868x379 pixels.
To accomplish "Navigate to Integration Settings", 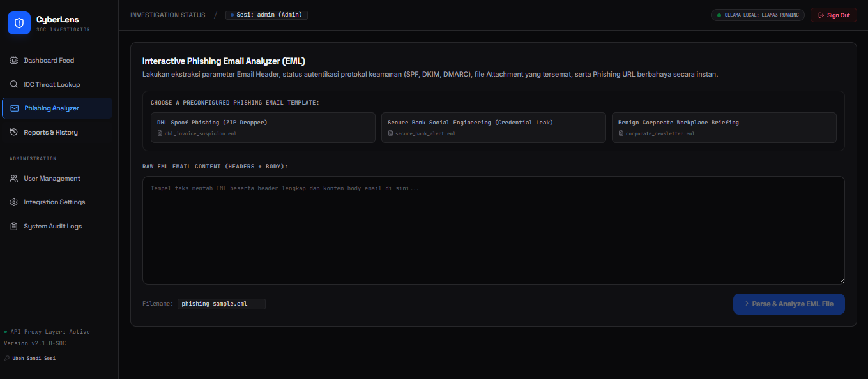I will 57,202.
